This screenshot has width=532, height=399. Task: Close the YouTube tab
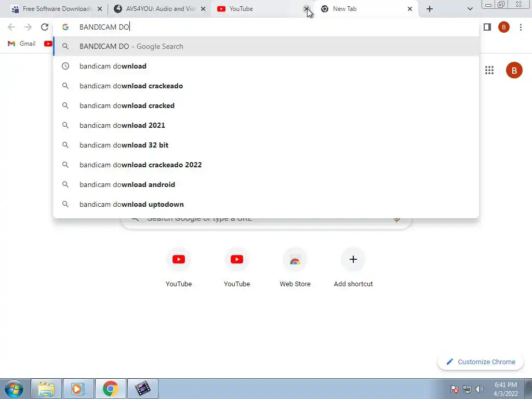[x=306, y=9]
